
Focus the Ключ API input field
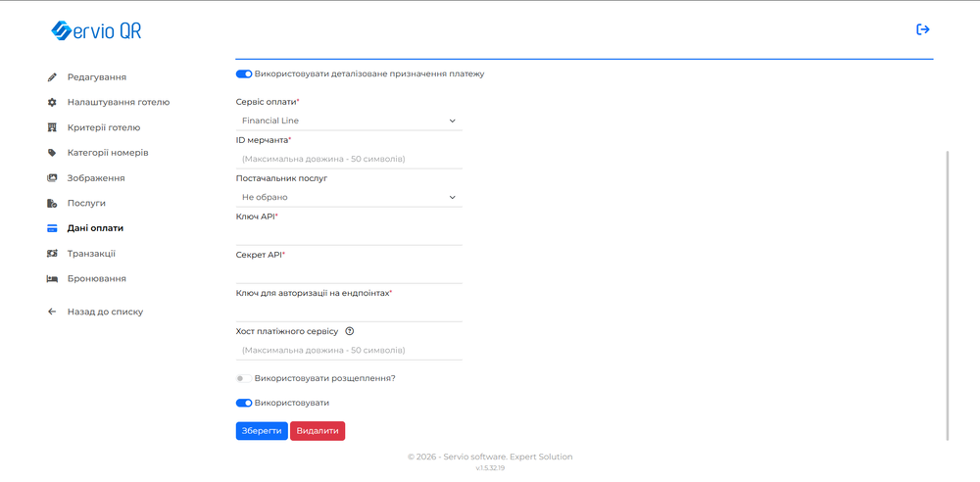(349, 235)
